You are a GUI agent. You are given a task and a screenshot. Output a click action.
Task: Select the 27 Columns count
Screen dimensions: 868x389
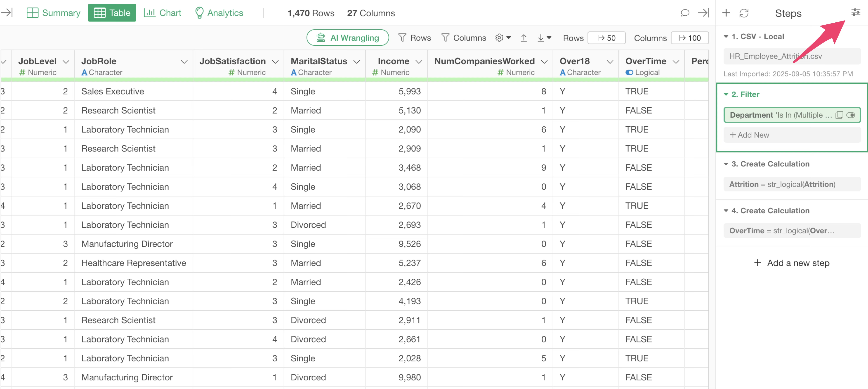click(371, 13)
